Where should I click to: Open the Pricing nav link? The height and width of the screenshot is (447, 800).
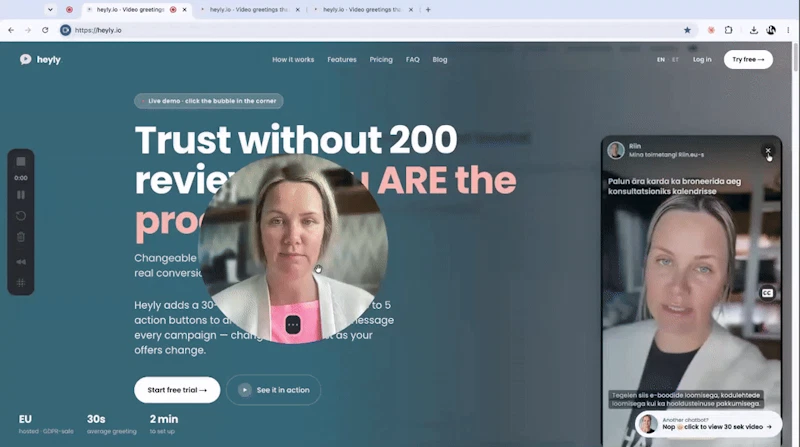click(x=381, y=60)
